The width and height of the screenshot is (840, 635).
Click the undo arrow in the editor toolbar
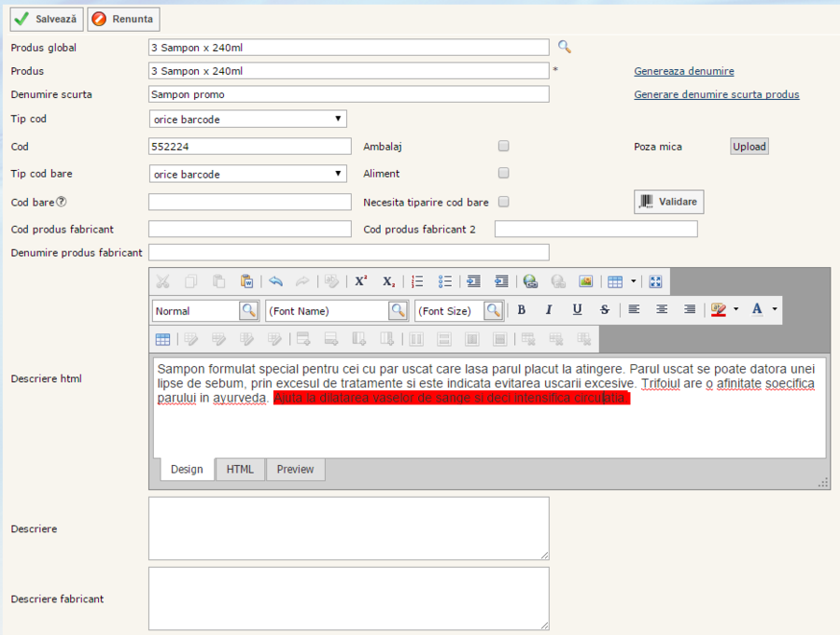pos(275,281)
